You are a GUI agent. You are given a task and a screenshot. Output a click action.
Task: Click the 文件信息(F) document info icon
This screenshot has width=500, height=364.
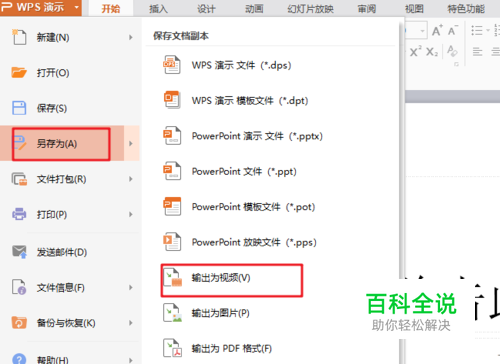pyautogui.click(x=19, y=287)
